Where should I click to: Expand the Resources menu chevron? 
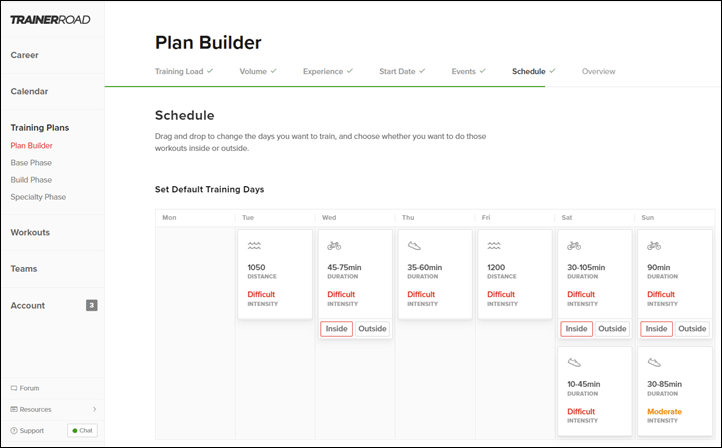94,409
